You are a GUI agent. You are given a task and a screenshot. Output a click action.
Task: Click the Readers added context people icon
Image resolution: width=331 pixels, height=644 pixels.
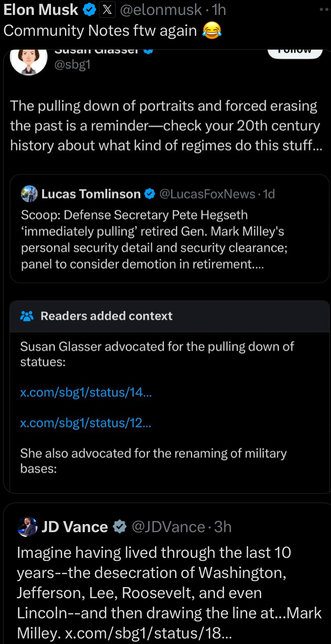click(27, 316)
